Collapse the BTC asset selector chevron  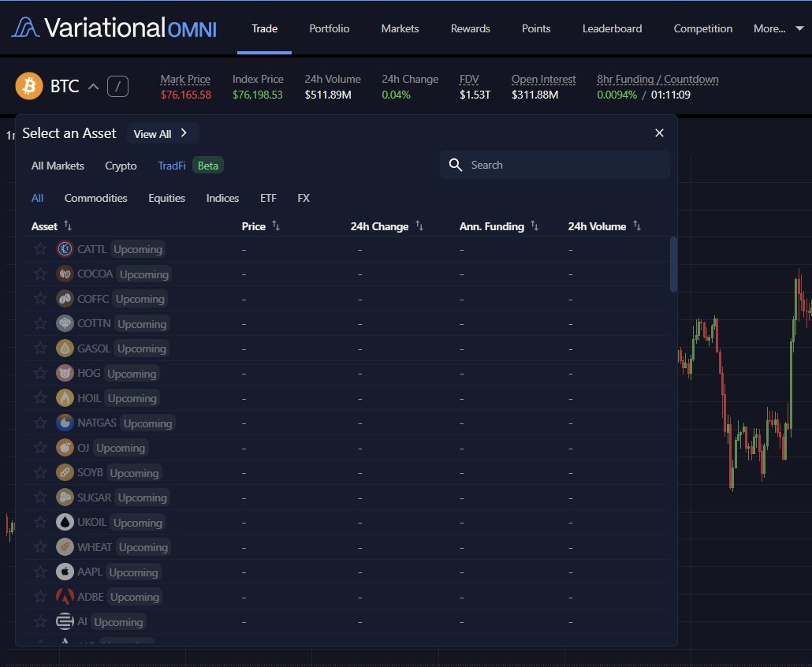[93, 87]
